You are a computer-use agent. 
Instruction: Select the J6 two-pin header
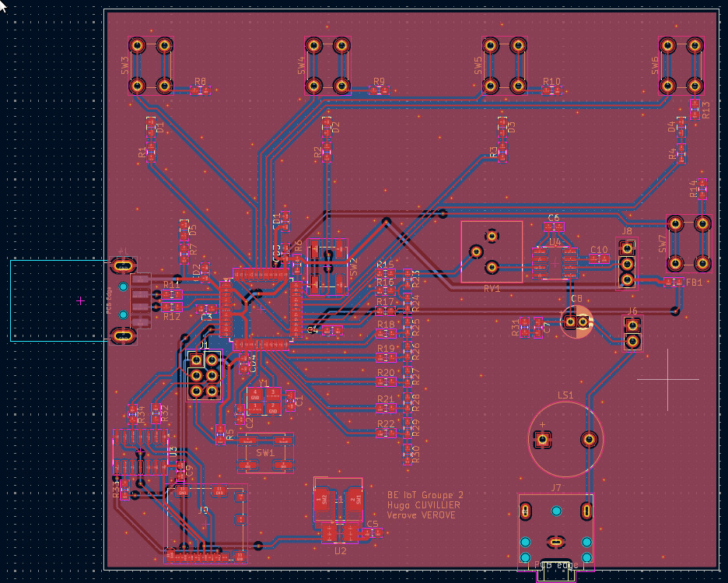tap(632, 333)
